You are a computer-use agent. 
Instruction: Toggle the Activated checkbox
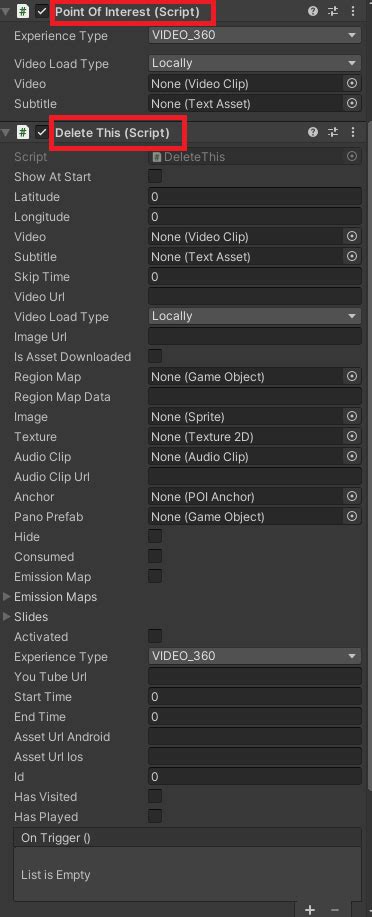155,636
